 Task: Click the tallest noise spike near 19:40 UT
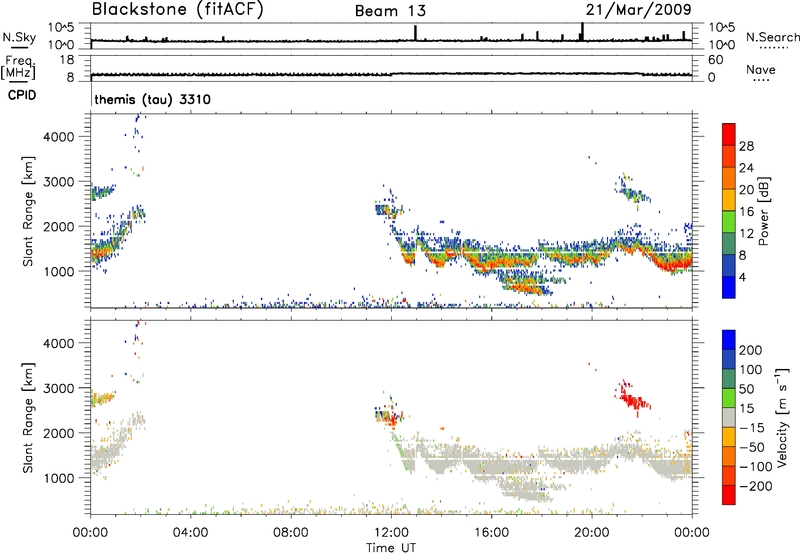[x=583, y=31]
